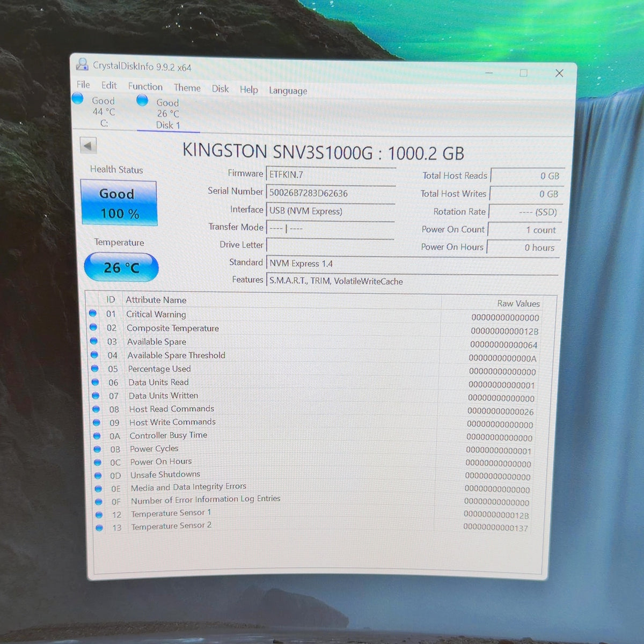Screen dimensions: 644x644
Task: Click the Good 100 % health status button
Action: coord(119,203)
